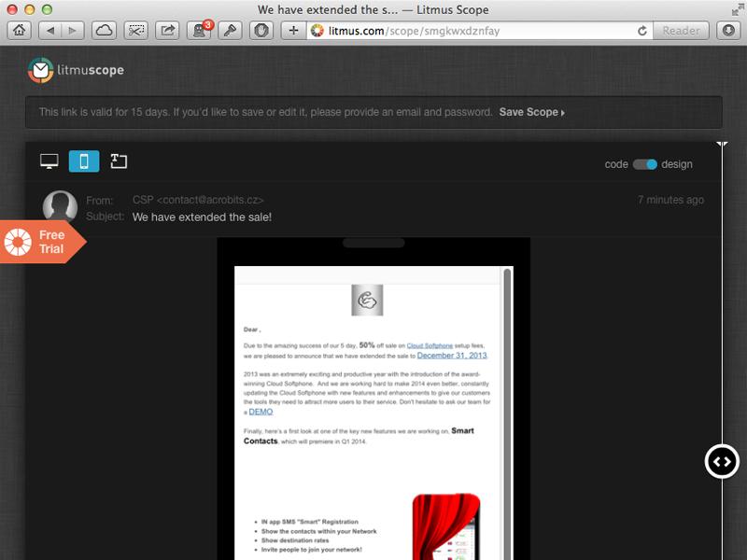Click the DEMO link in email
Viewport: 747px width, 560px height.
point(261,412)
